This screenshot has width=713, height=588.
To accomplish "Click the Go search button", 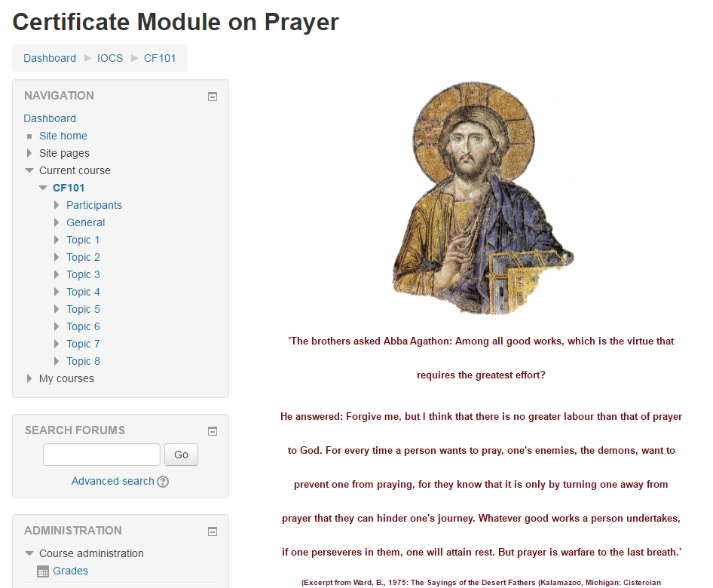I will [x=181, y=455].
